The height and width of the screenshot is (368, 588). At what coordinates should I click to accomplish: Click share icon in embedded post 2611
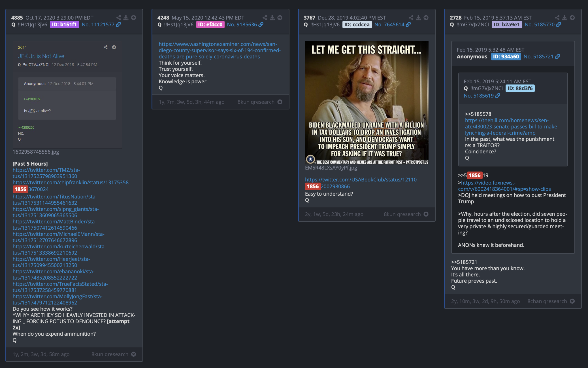106,47
